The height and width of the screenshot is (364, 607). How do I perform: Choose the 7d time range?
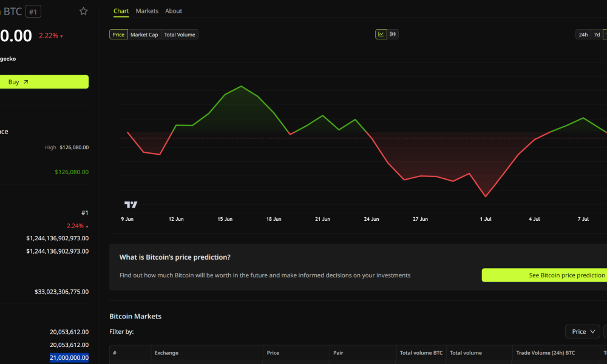(x=597, y=35)
